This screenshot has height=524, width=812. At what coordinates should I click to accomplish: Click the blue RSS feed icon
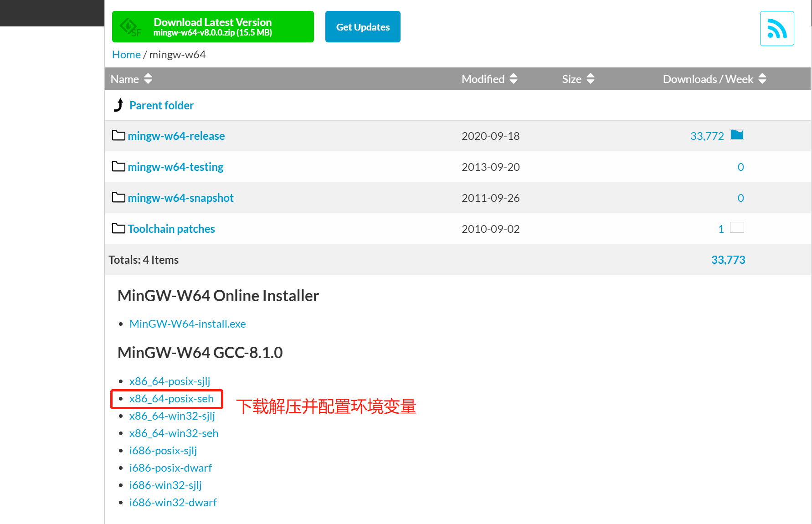(x=776, y=28)
